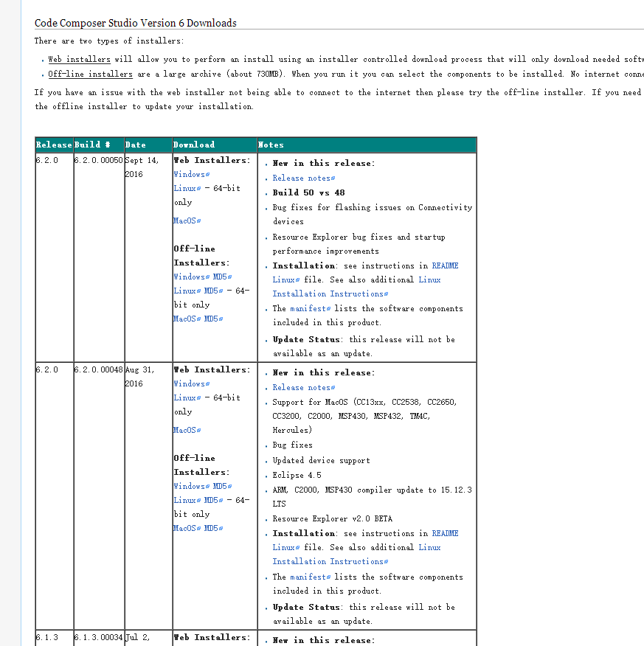This screenshot has width=644, height=646.
Task: Open the underlined 'Web installers' link in the intro
Action: tap(79, 59)
